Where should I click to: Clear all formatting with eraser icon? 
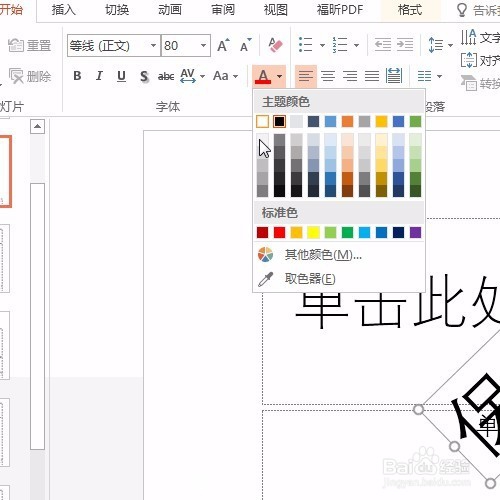click(x=275, y=45)
